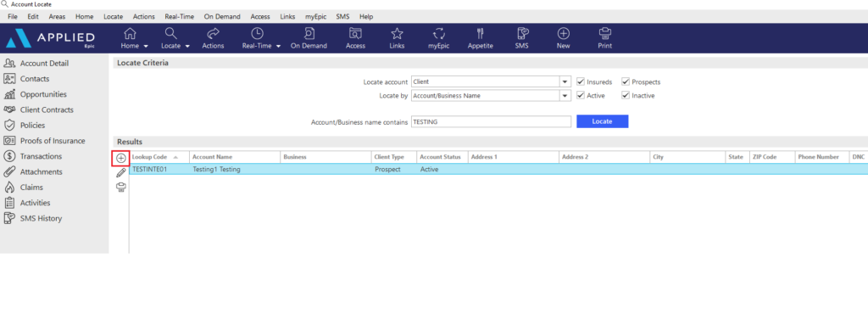
Task: Open the Actions toolbar icon
Action: coord(213,33)
